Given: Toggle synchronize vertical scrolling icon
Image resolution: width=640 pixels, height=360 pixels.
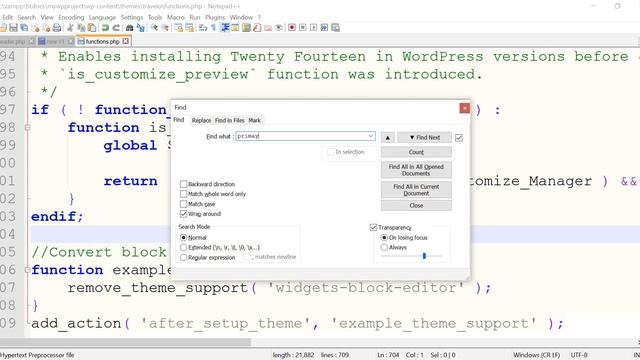Looking at the screenshot, I should (178, 28).
